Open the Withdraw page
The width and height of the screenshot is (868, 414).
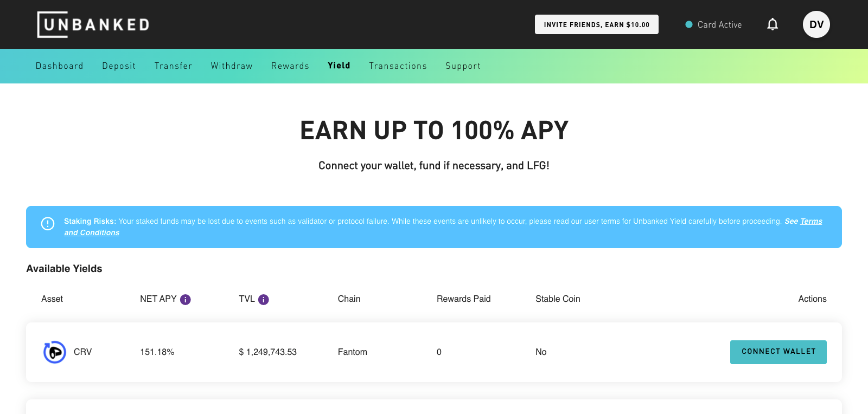[x=232, y=66]
